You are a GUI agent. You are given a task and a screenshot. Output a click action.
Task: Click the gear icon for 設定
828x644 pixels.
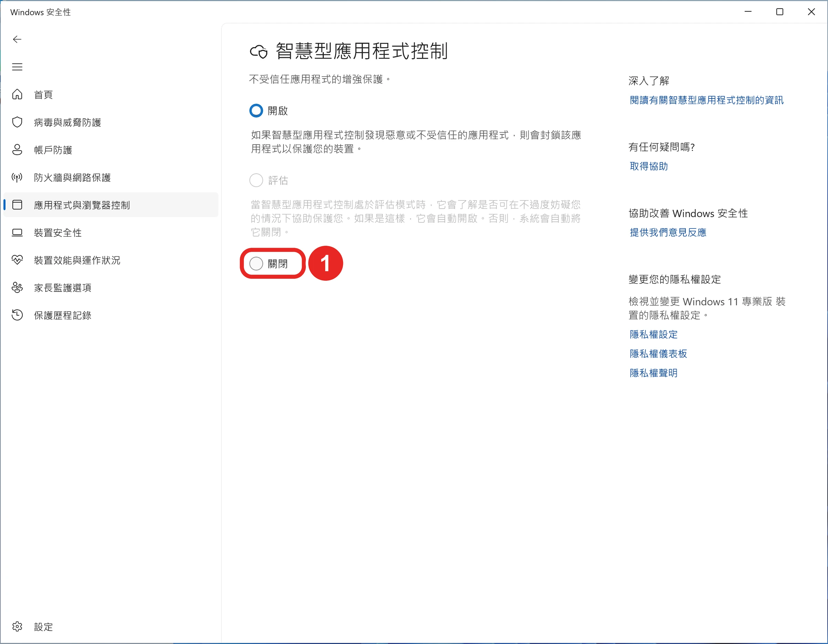[x=17, y=626]
